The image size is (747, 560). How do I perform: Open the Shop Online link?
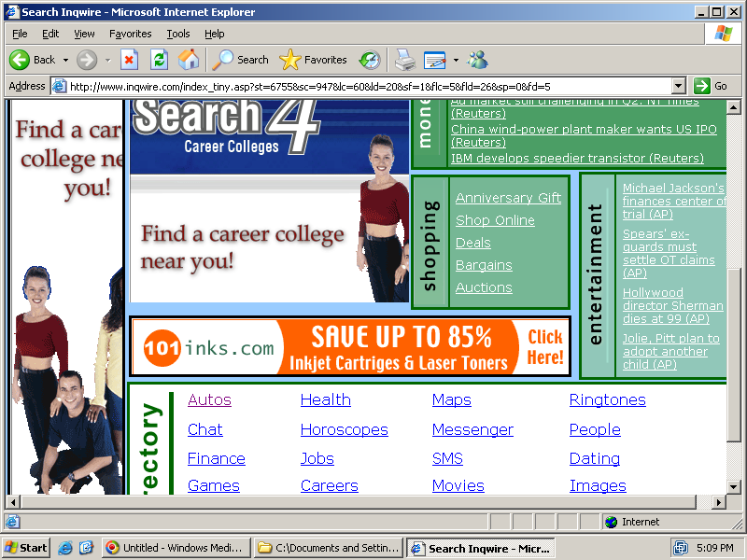click(496, 220)
